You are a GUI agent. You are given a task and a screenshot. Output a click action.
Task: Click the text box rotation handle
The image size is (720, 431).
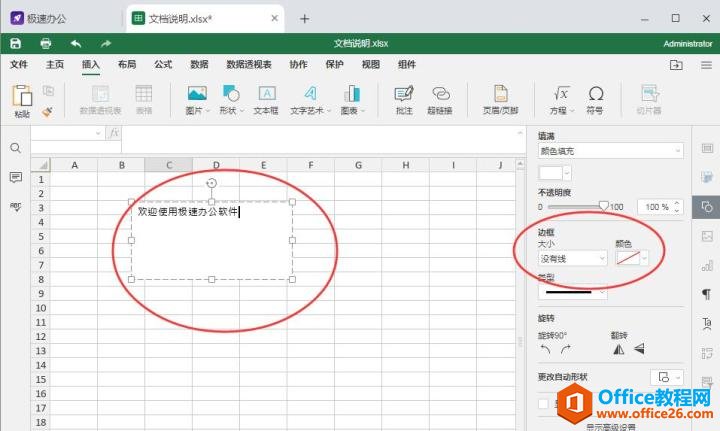point(211,183)
